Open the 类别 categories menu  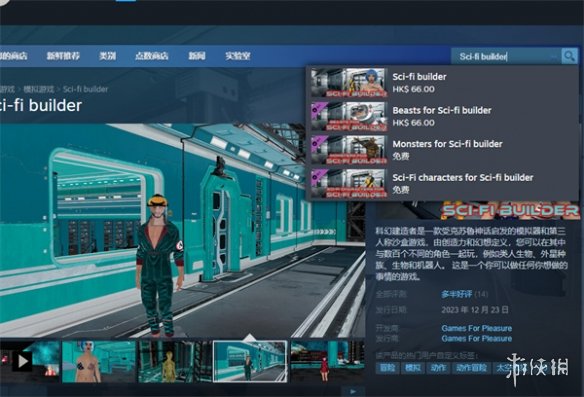(x=107, y=56)
